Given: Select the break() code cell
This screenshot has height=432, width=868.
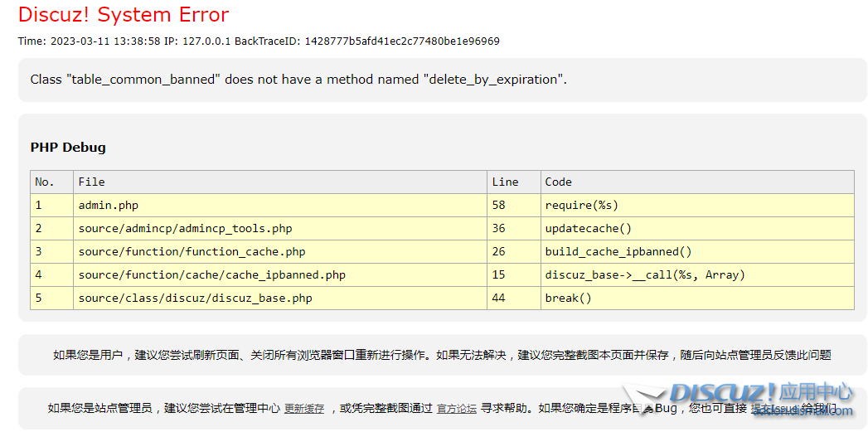Looking at the screenshot, I should pos(697,298).
